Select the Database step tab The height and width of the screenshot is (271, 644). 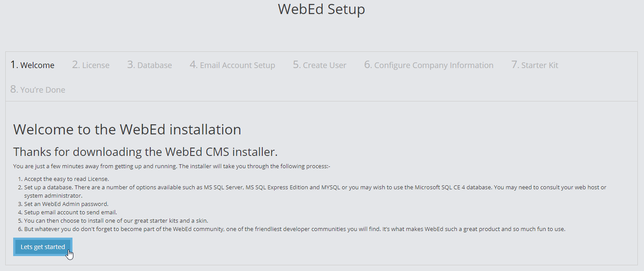click(149, 65)
